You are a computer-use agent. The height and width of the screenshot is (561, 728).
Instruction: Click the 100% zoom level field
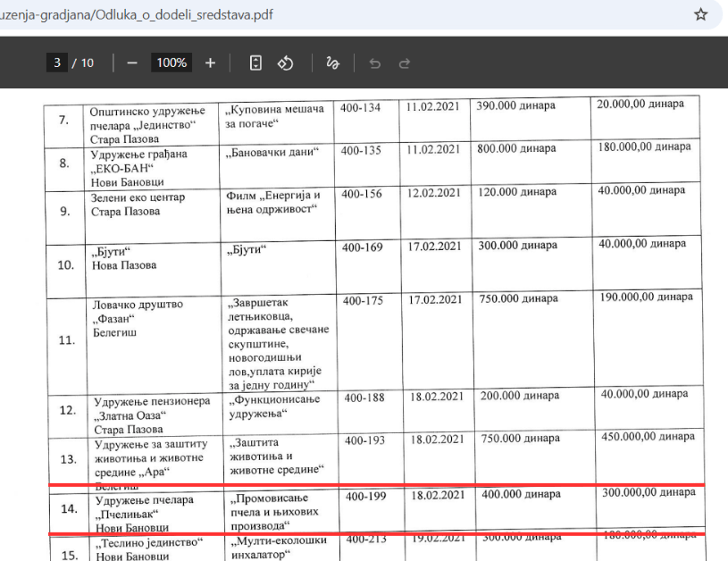pyautogui.click(x=172, y=63)
